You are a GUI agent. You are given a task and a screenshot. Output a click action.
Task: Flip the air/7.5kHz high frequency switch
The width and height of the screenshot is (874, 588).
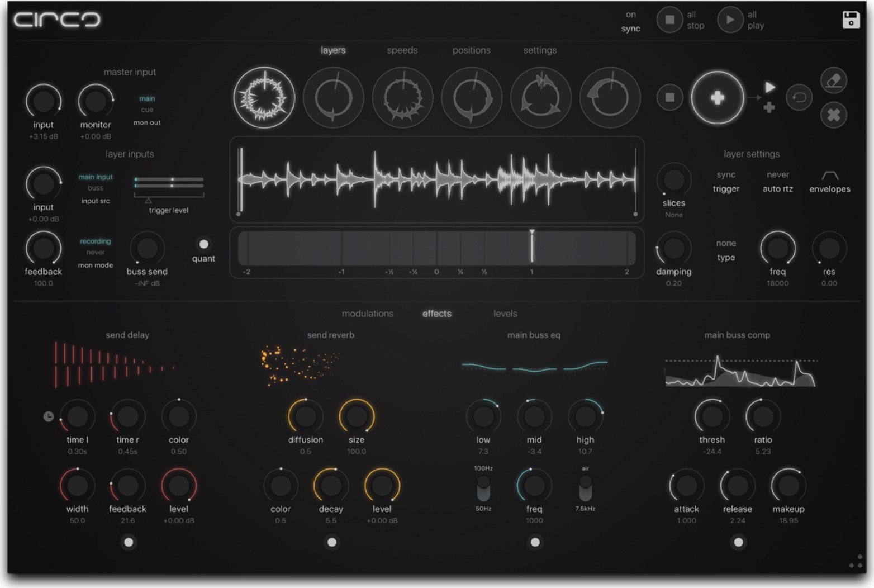click(585, 488)
